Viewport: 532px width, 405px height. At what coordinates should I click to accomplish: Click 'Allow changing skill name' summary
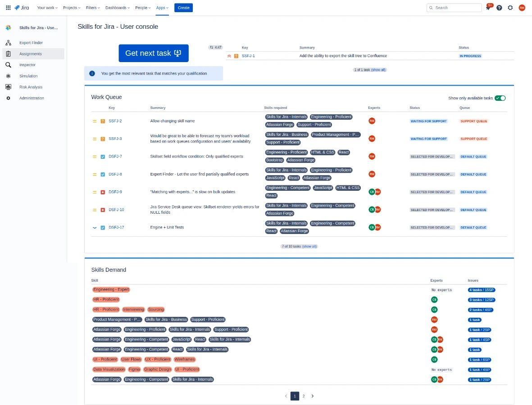(x=173, y=121)
